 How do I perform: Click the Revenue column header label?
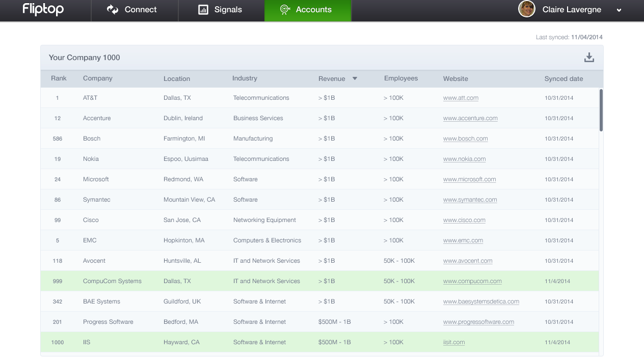pyautogui.click(x=332, y=79)
